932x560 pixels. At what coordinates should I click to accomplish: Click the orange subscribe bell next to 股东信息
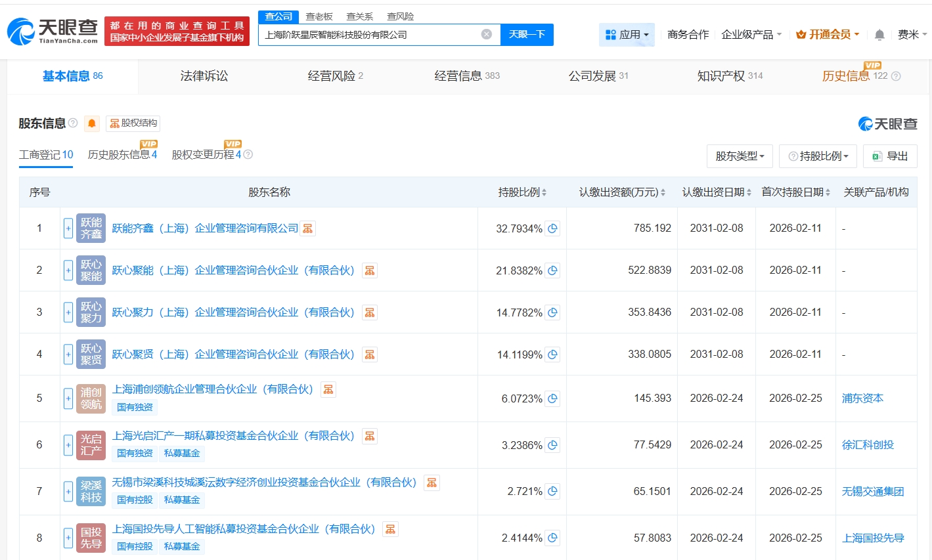pyautogui.click(x=91, y=123)
